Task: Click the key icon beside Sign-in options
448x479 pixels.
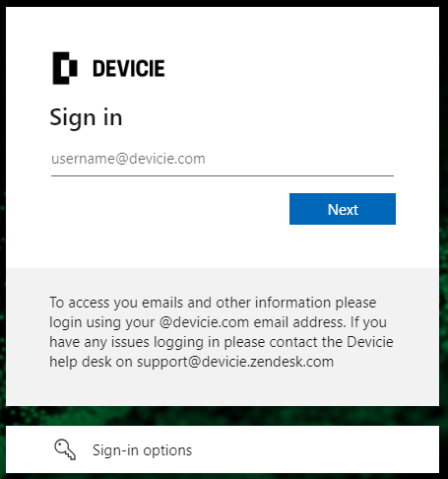Action: click(65, 449)
